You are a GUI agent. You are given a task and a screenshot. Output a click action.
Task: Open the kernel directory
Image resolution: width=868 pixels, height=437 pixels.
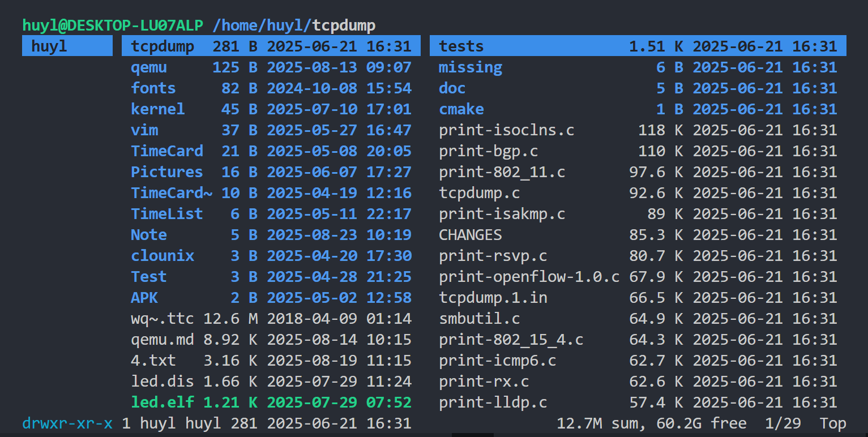(271, 109)
